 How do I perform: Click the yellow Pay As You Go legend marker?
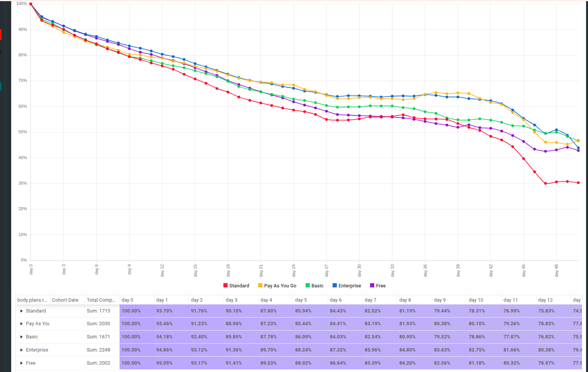(x=260, y=285)
